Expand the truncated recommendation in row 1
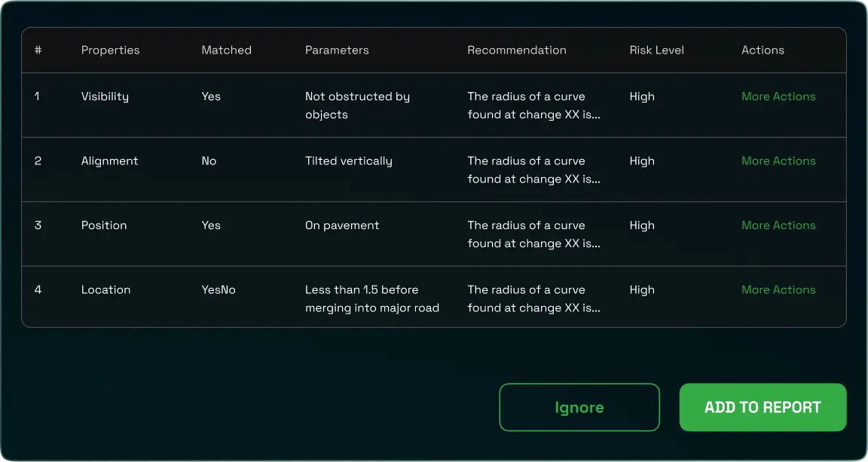The height and width of the screenshot is (462, 868). 533,106
